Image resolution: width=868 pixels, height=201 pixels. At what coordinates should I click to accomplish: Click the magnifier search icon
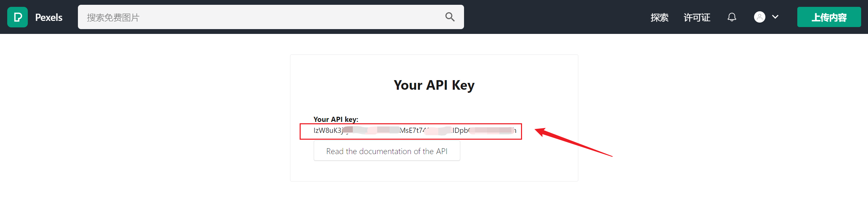pos(450,17)
